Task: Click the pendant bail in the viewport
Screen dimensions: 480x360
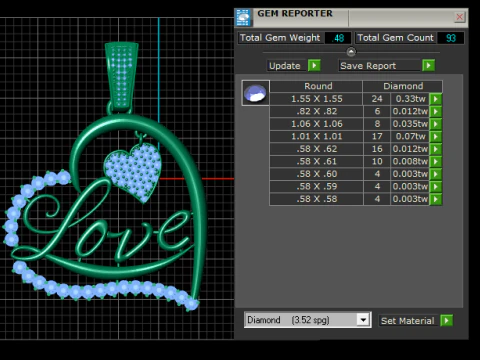Action: point(121,76)
